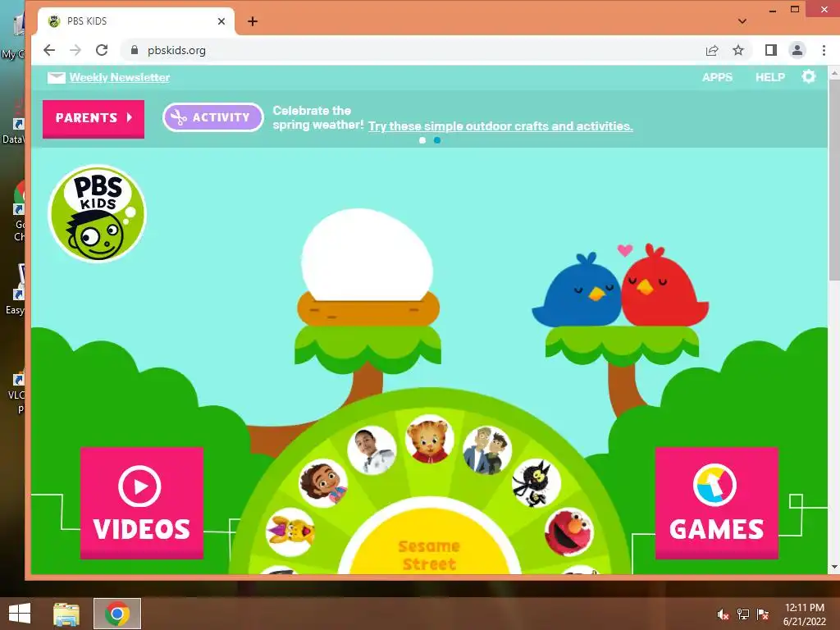Toggle the browser side panel icon
Viewport: 840px width, 630px height.
(x=771, y=50)
